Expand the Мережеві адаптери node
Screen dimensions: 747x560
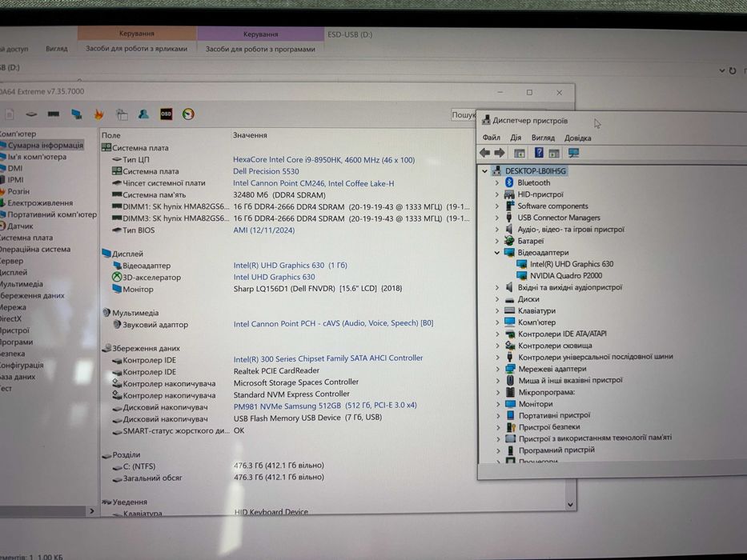[x=497, y=369]
